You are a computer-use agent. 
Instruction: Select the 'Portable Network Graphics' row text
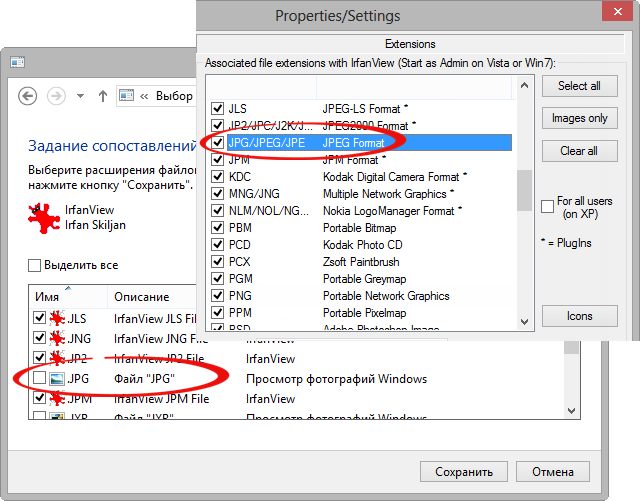click(386, 296)
